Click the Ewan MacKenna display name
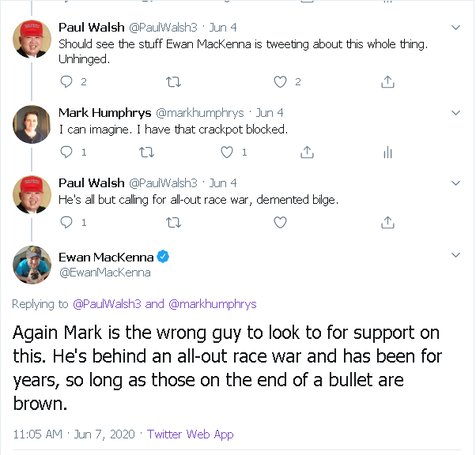Image resolution: width=476 pixels, height=455 pixels. pos(106,257)
